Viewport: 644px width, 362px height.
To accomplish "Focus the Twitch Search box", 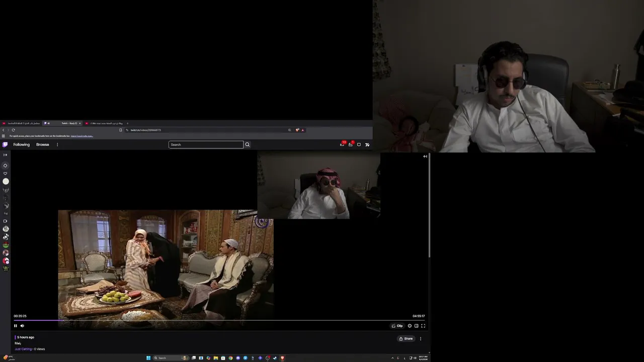I will (206, 145).
